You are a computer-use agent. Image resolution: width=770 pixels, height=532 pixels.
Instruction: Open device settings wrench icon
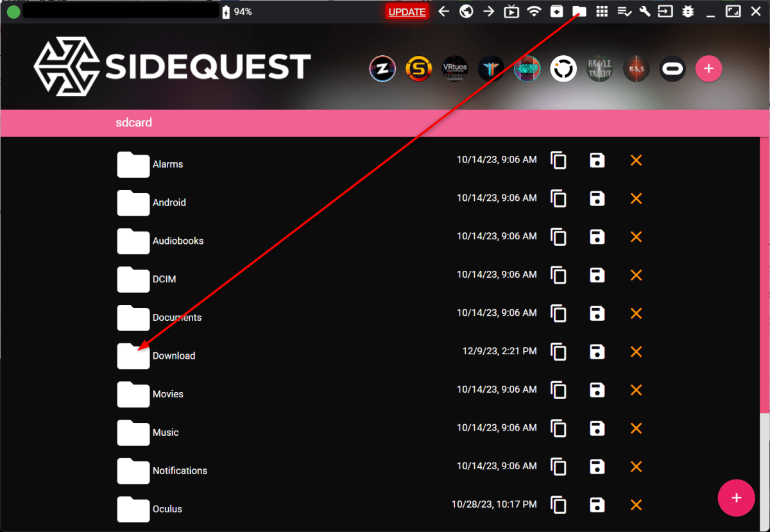645,12
